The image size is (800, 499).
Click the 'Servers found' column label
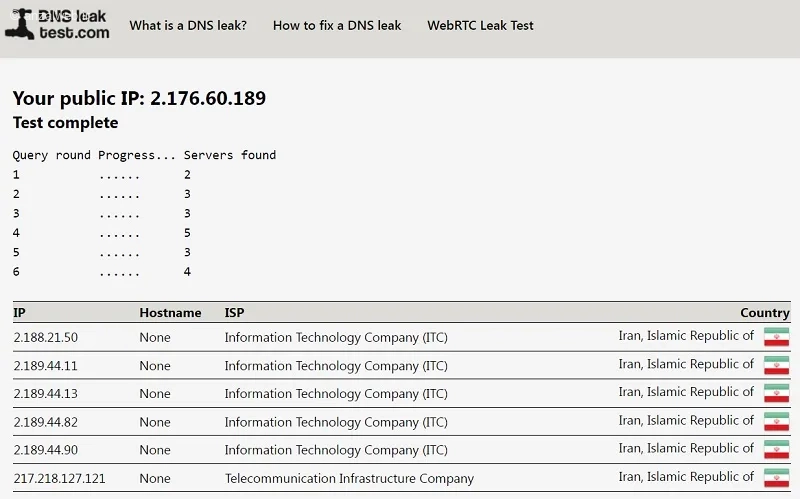pos(230,155)
